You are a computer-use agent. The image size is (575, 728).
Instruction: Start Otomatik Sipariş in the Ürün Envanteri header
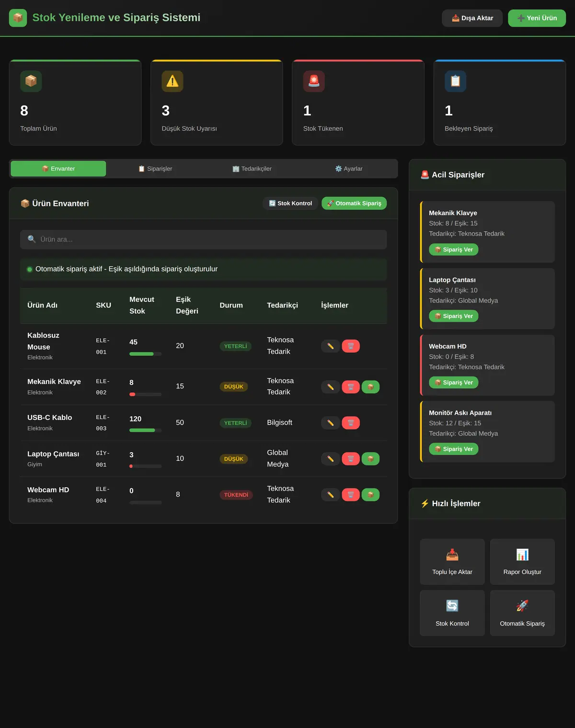tap(354, 203)
